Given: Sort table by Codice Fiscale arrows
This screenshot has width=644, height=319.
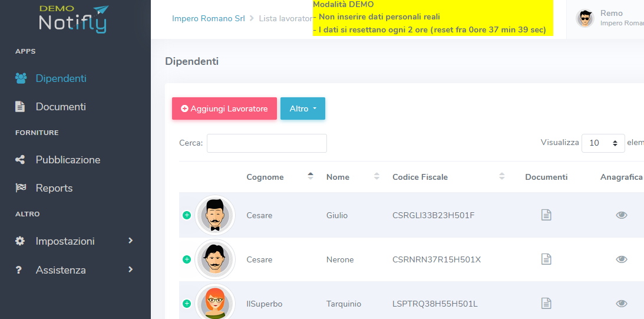Looking at the screenshot, I should pyautogui.click(x=502, y=176).
